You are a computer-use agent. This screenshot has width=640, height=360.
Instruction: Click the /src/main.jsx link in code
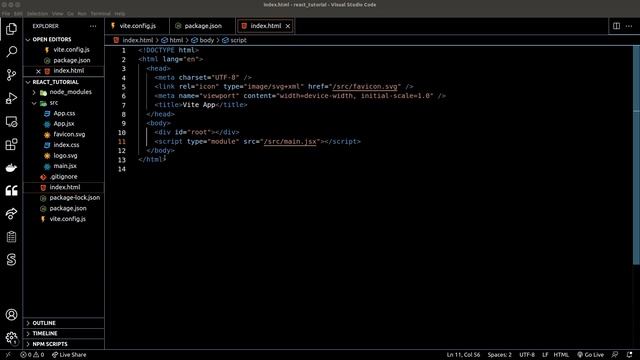point(290,142)
